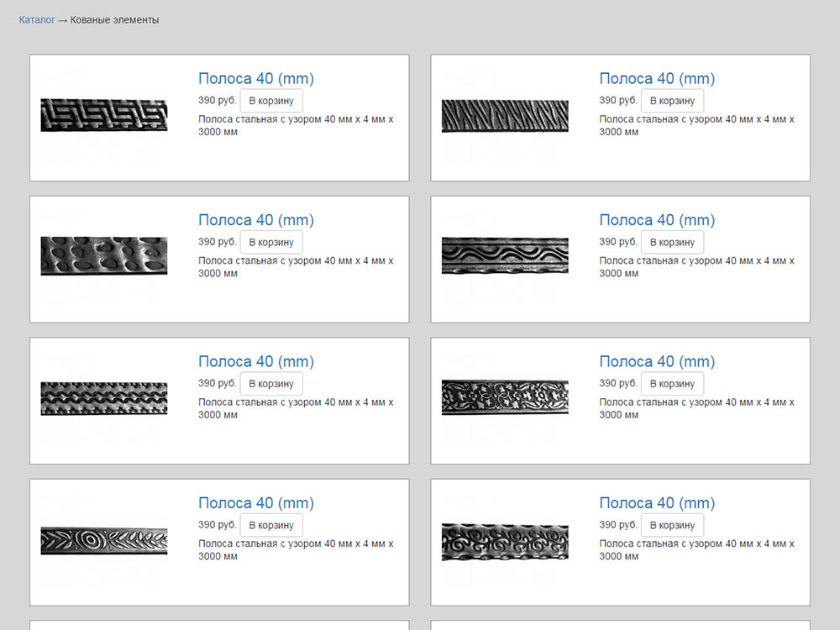Click the Полоса стальная description of braided chain strip

point(296,408)
